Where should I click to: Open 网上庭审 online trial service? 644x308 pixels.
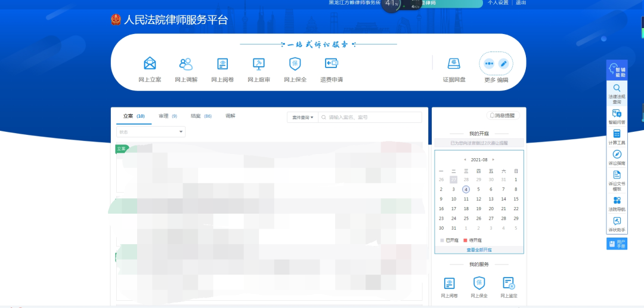[x=259, y=70]
